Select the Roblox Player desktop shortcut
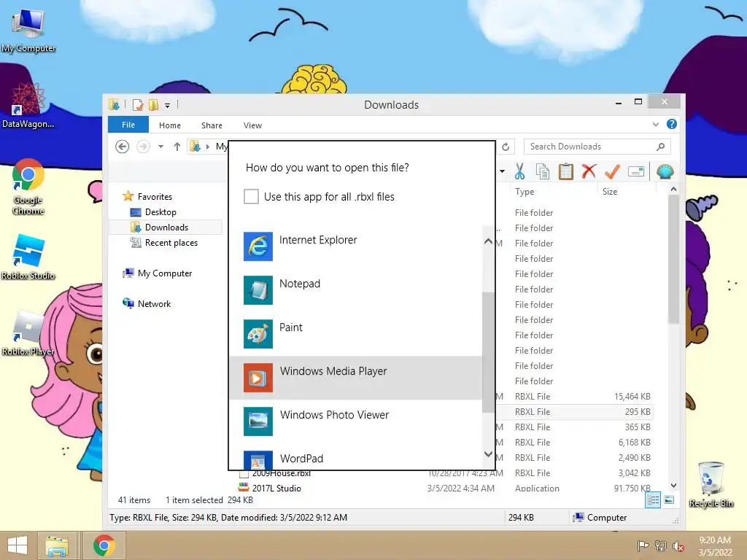 click(x=28, y=333)
